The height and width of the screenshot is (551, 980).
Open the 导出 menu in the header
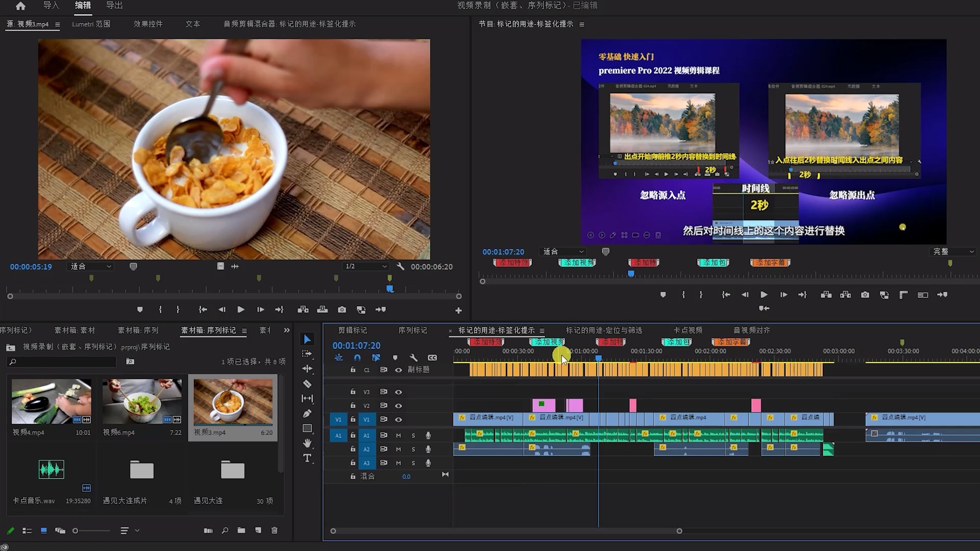click(113, 5)
